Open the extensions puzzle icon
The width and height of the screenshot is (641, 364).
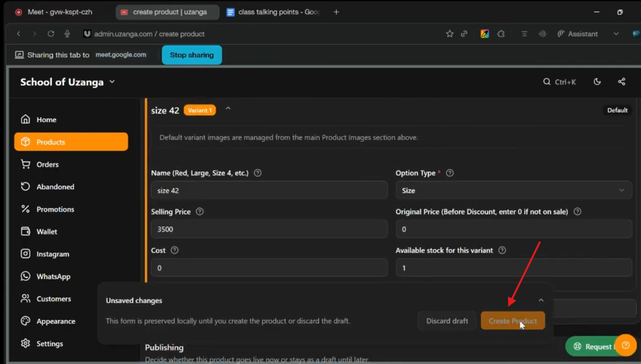pyautogui.click(x=501, y=34)
